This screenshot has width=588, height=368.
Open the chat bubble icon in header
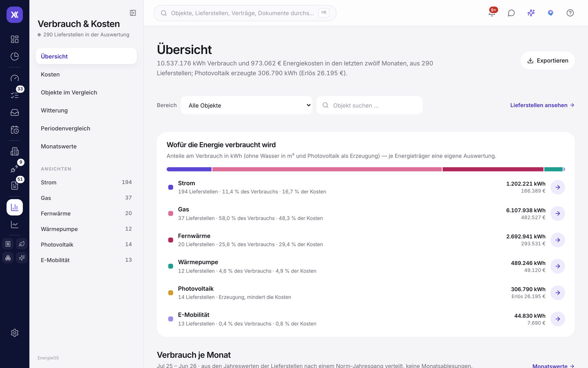coord(511,13)
